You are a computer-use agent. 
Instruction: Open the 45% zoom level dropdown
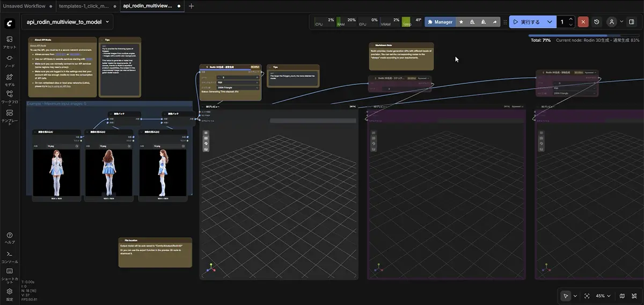pyautogui.click(x=603, y=296)
